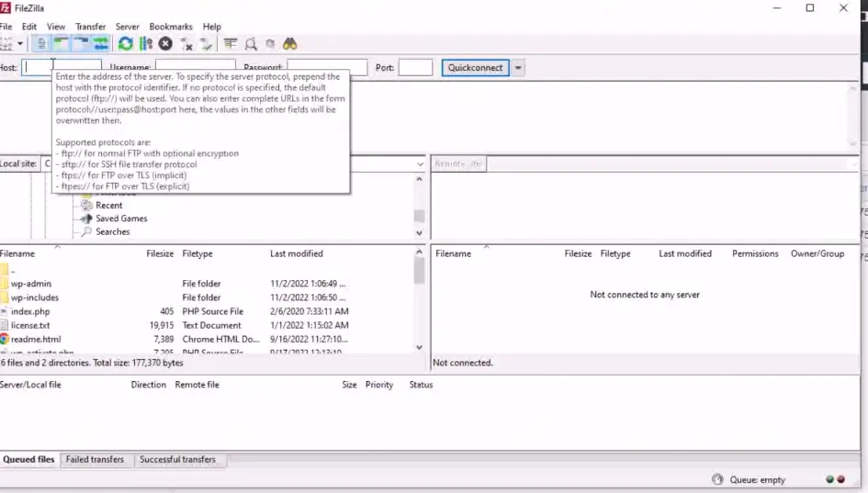Cancel current operation icon
Screen dimensions: 868x493
click(x=165, y=44)
